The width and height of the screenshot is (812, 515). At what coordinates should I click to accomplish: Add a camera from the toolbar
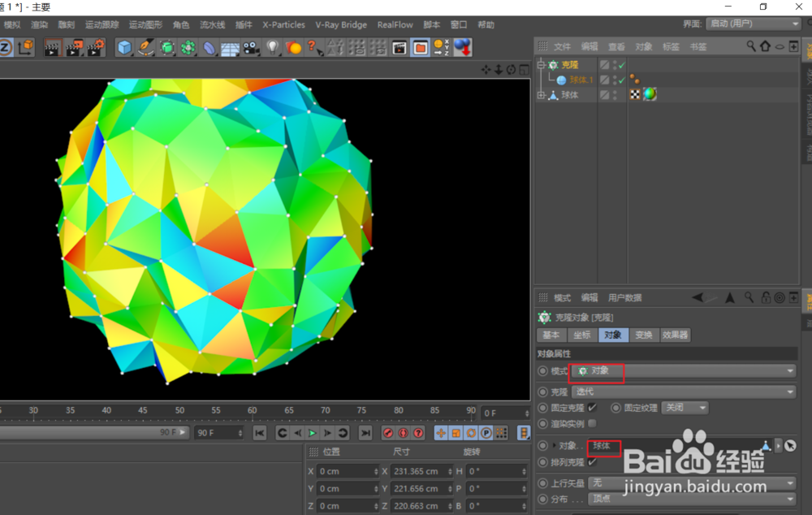click(x=251, y=48)
